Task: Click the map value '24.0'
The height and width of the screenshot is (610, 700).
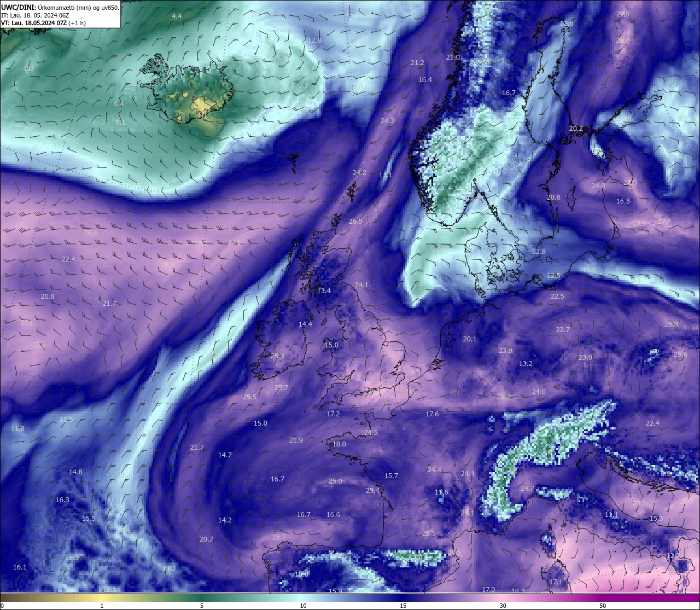Action: click(539, 392)
